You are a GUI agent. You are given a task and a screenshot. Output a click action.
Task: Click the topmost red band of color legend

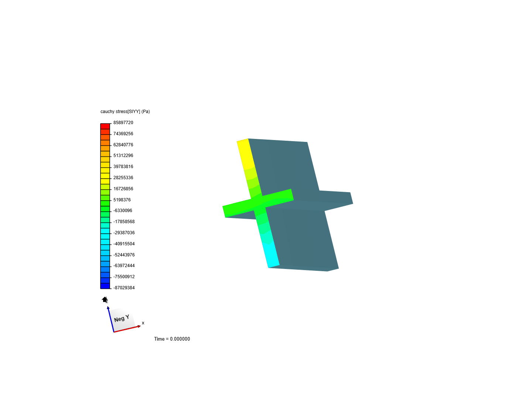coord(105,126)
